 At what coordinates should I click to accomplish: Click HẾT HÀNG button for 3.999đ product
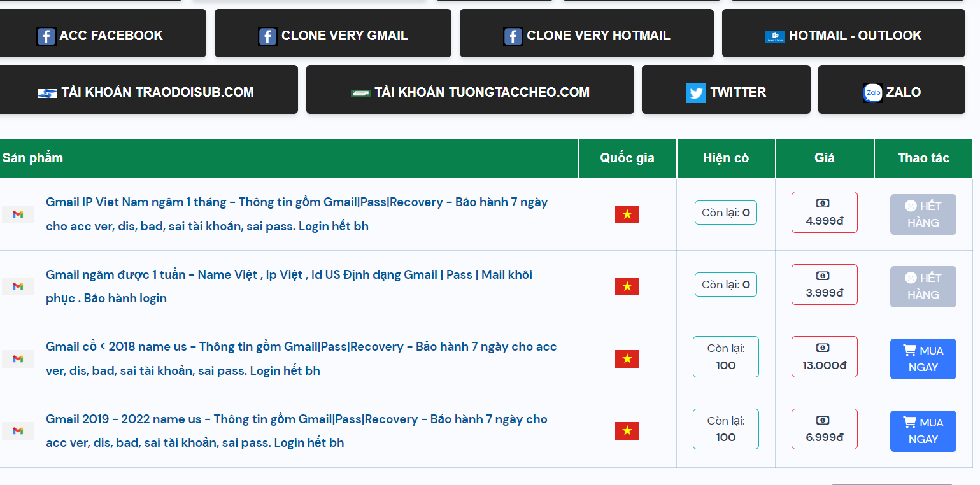[x=923, y=286]
